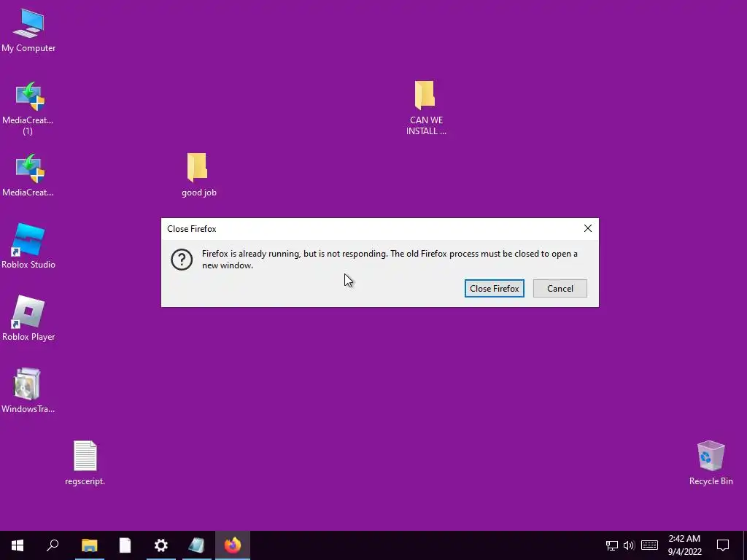
Task: Open taskbar search magnifier
Action: click(x=53, y=545)
